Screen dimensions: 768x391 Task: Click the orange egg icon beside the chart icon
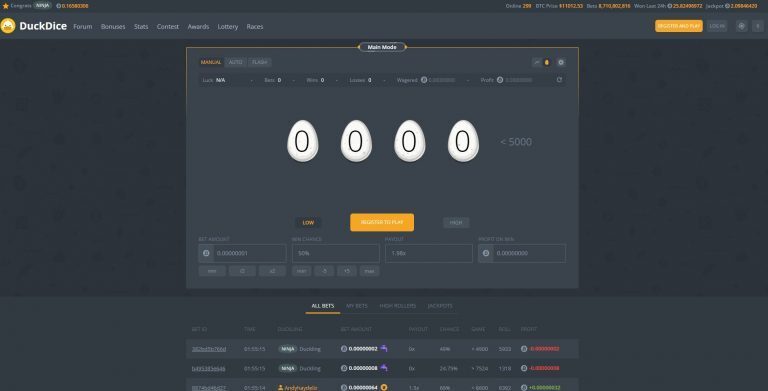click(547, 62)
